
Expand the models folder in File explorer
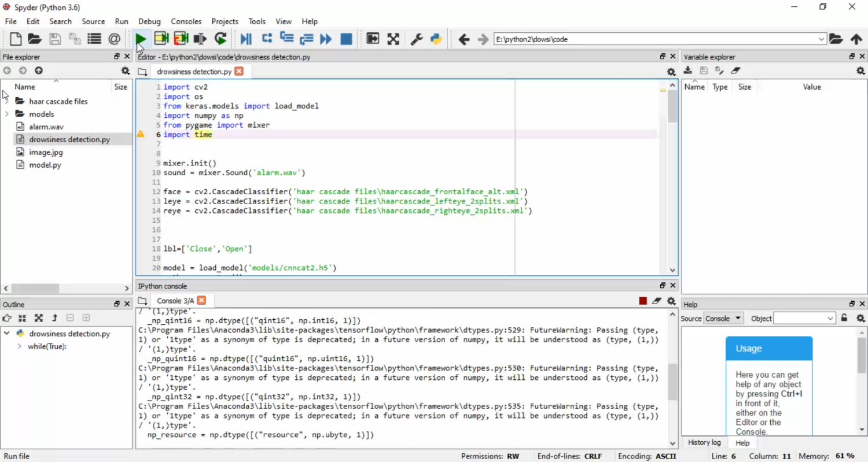pyautogui.click(x=7, y=114)
